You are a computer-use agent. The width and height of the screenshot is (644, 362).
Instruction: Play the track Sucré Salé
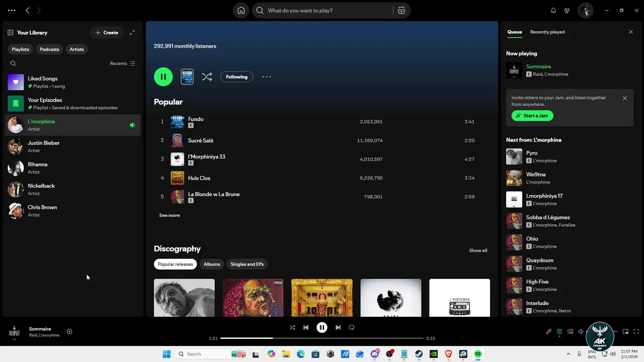pos(322,140)
